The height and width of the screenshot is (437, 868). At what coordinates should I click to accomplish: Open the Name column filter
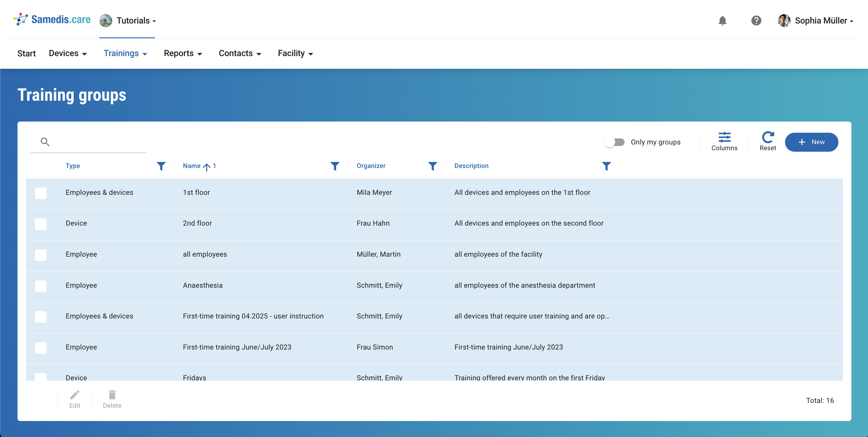[x=335, y=166]
